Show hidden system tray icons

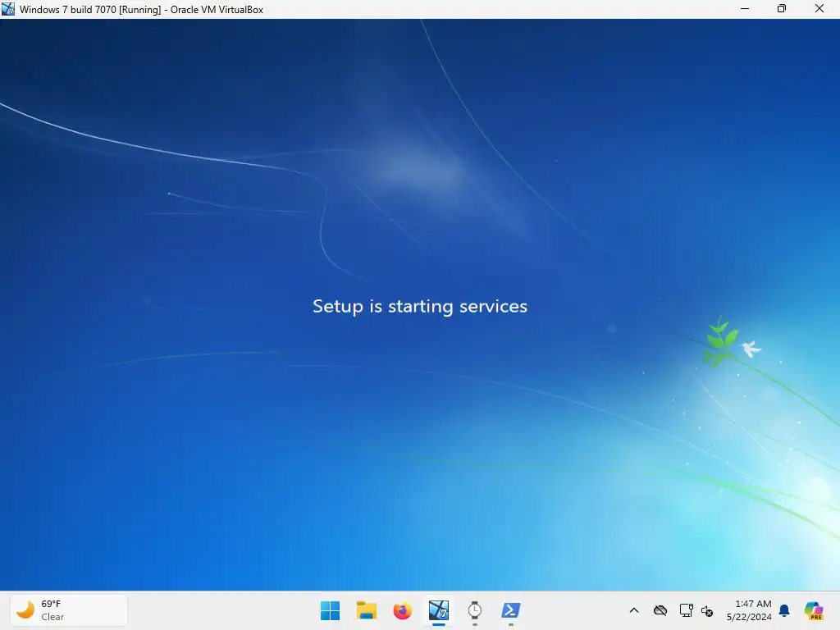pyautogui.click(x=634, y=610)
